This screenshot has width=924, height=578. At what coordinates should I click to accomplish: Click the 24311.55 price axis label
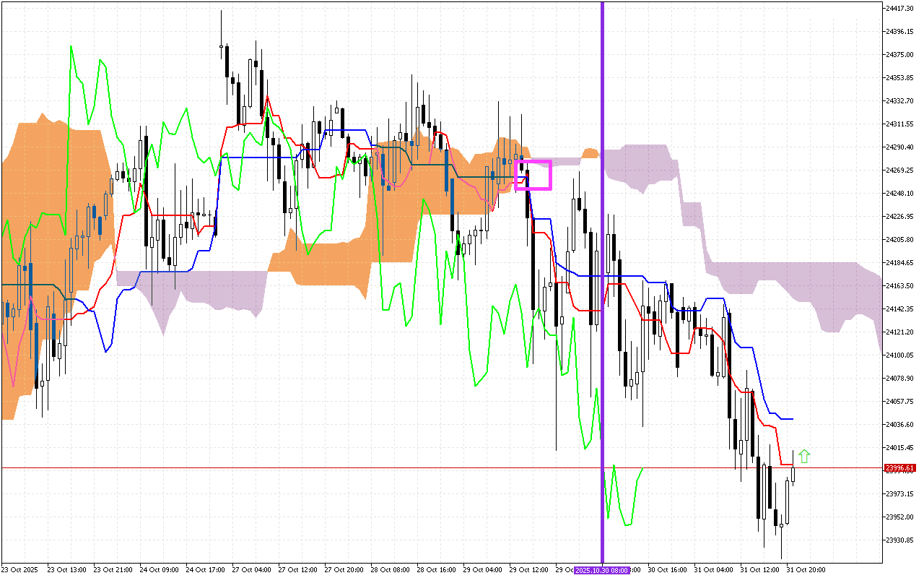(900, 124)
